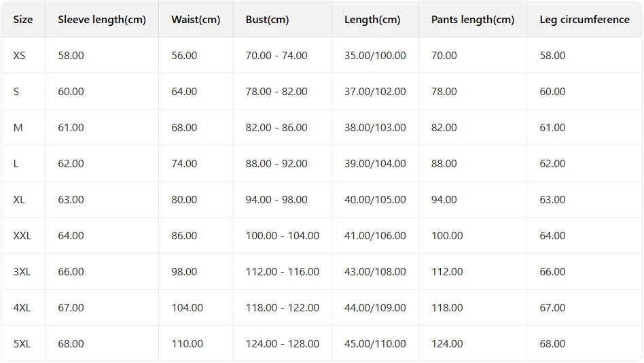This screenshot has height=363, width=644.
Task: Select the XS size row label
Action: pos(19,56)
